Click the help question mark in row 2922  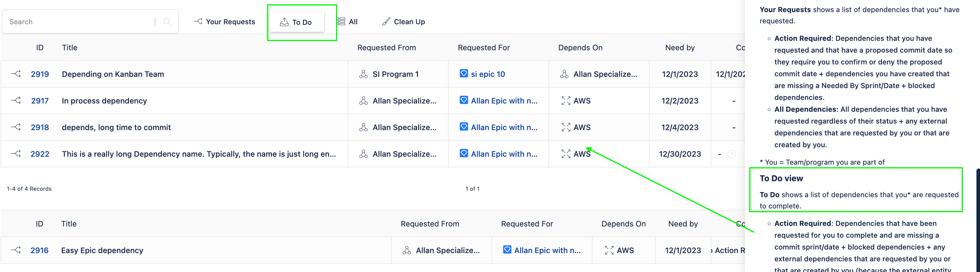pyautogui.click(x=731, y=154)
